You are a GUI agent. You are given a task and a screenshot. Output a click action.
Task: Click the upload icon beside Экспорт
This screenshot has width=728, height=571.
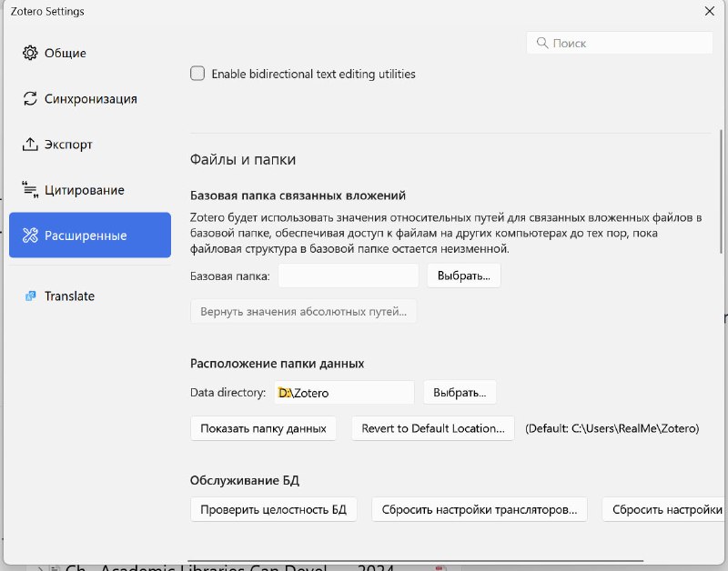[30, 145]
